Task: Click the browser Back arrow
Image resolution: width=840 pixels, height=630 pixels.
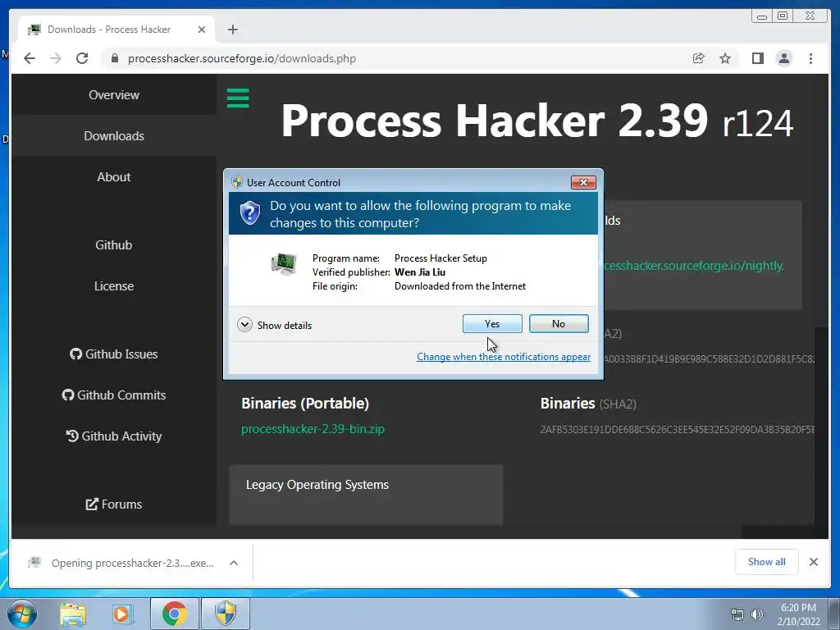Action: point(30,58)
